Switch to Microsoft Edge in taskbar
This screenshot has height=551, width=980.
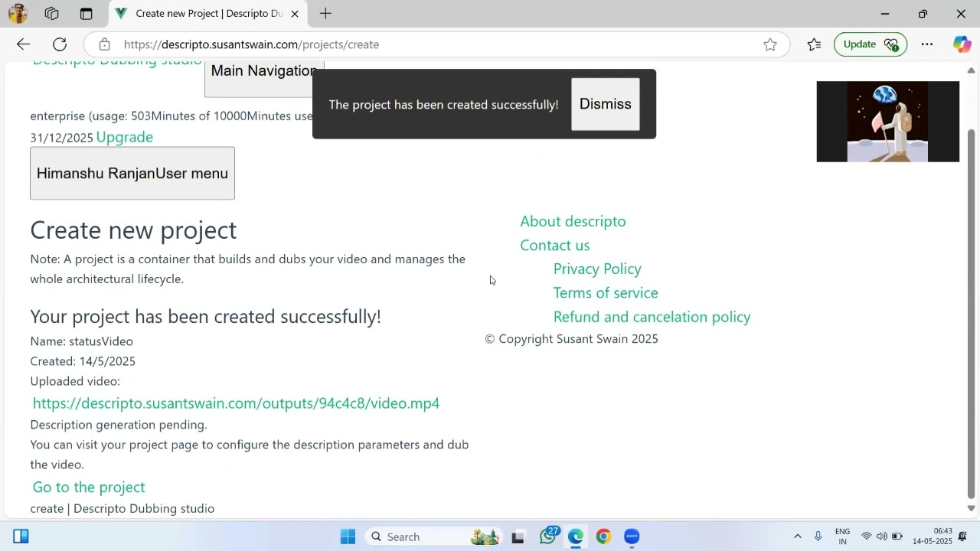point(576,536)
